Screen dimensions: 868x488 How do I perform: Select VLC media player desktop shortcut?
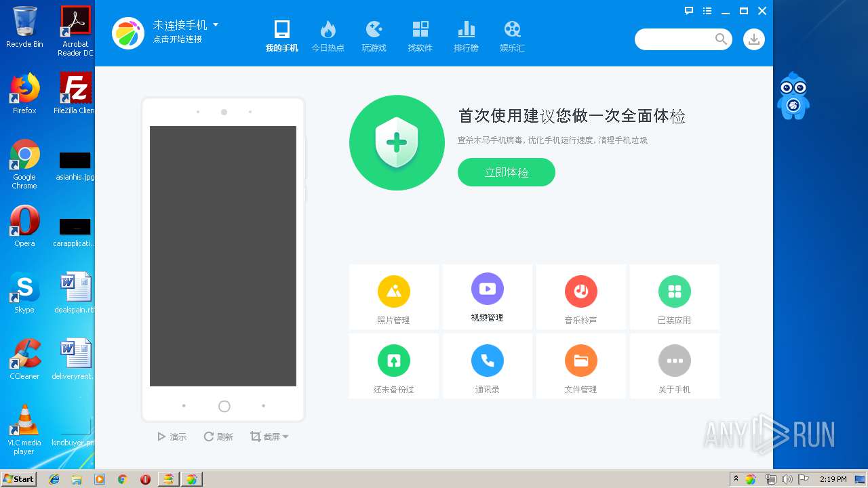(x=24, y=430)
